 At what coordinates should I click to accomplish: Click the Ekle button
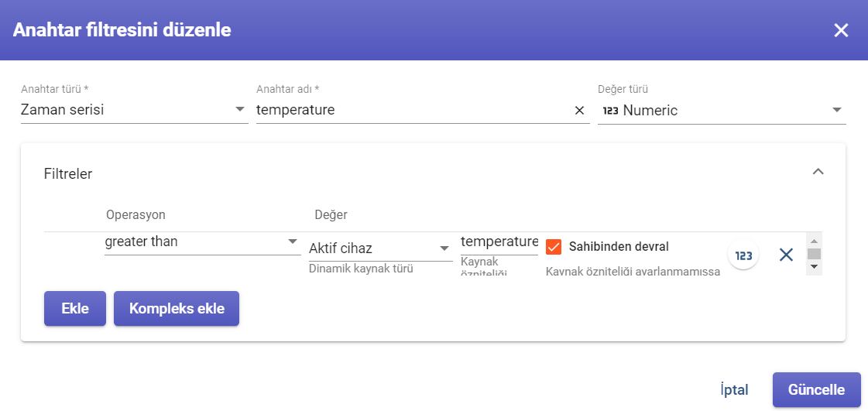point(75,309)
